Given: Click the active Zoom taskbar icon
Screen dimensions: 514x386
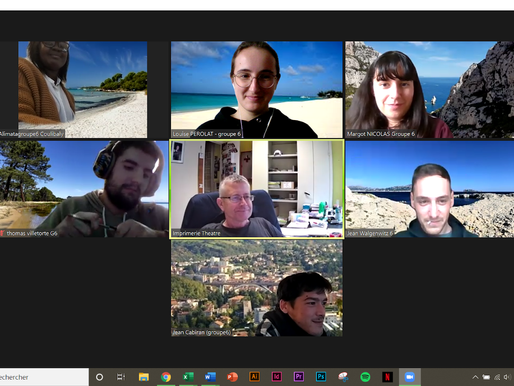Looking at the screenshot, I should [x=410, y=377].
